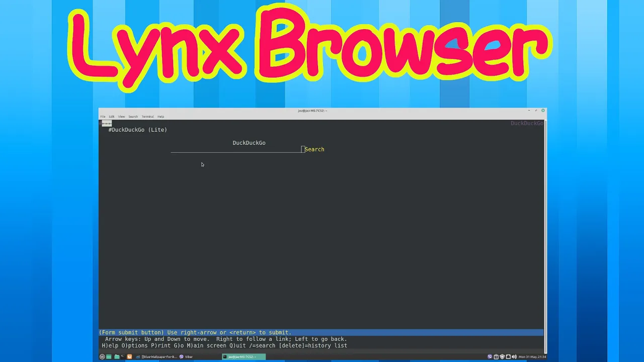Open the Search menu in terminal
Image resolution: width=644 pixels, height=362 pixels.
(x=133, y=117)
